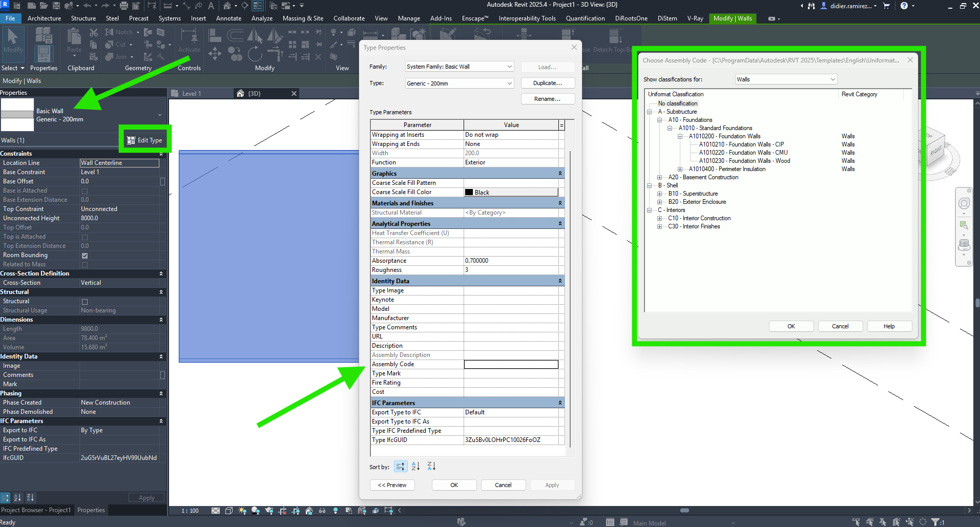This screenshot has width=980, height=527.
Task: Click the Duplicate button in Type Properties
Action: tap(547, 82)
